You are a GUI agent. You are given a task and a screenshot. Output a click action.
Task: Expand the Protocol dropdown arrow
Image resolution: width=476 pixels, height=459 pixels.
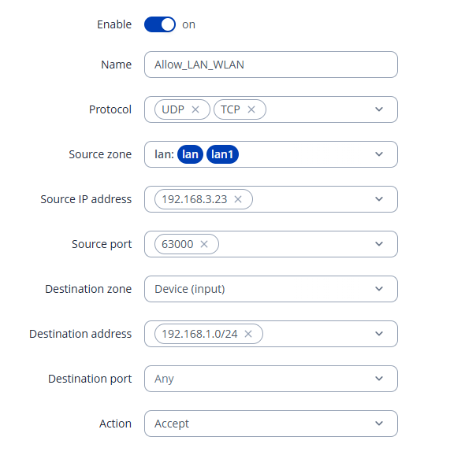(379, 109)
